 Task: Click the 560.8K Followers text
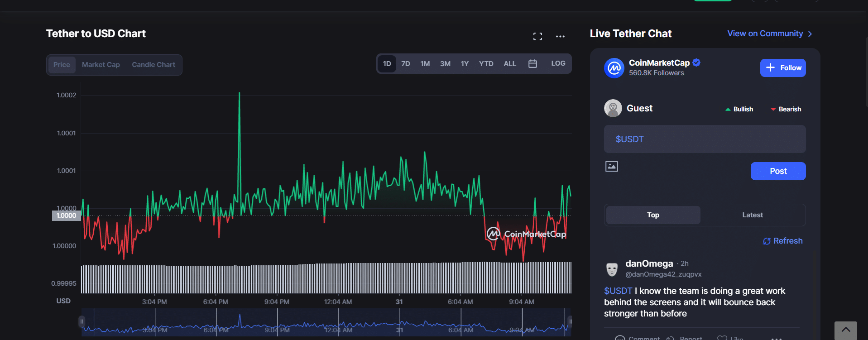(x=657, y=73)
